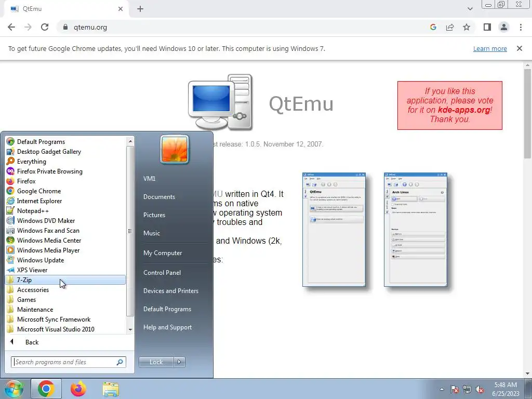Click the programs list scroll down arrow

click(x=130, y=330)
